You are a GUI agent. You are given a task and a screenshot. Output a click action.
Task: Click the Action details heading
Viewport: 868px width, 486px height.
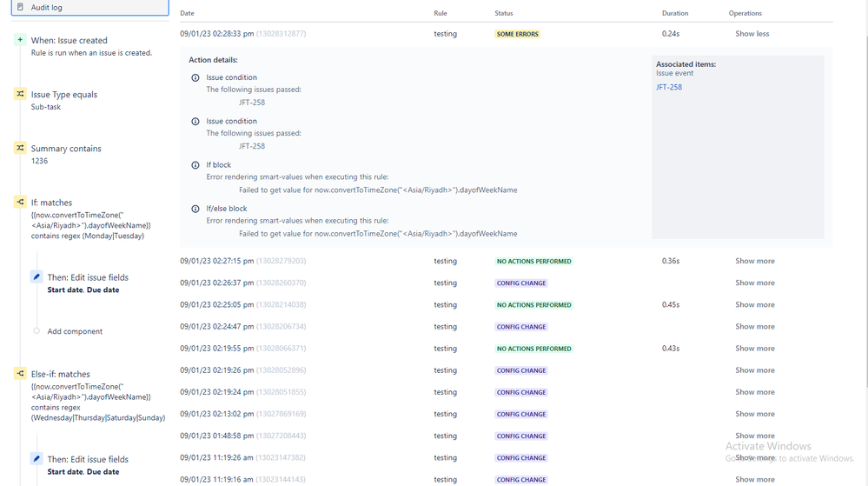(213, 60)
